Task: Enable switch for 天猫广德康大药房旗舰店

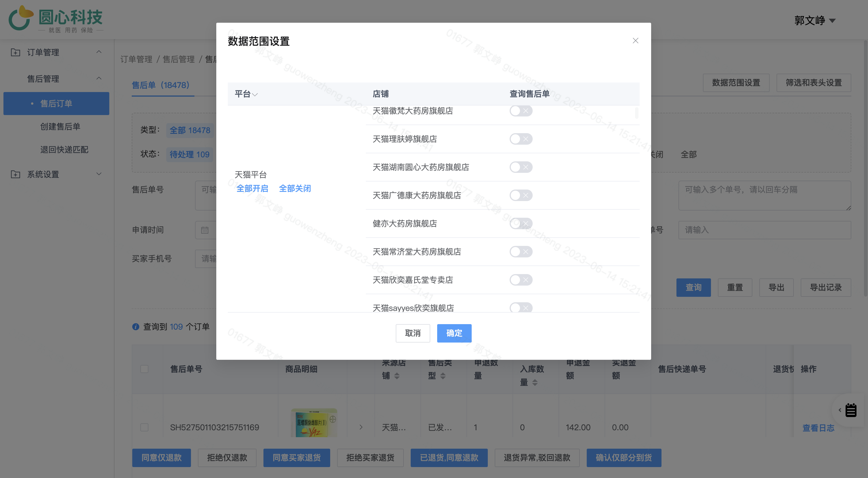Action: pyautogui.click(x=521, y=195)
